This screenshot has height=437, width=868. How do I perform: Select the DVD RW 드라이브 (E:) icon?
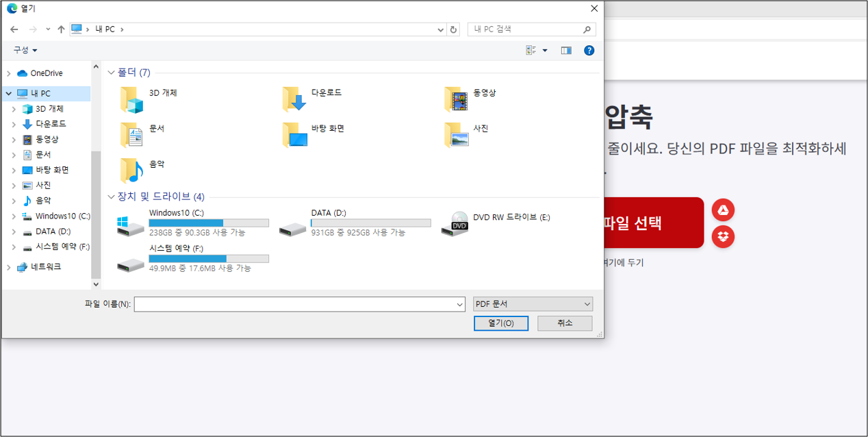pos(456,223)
